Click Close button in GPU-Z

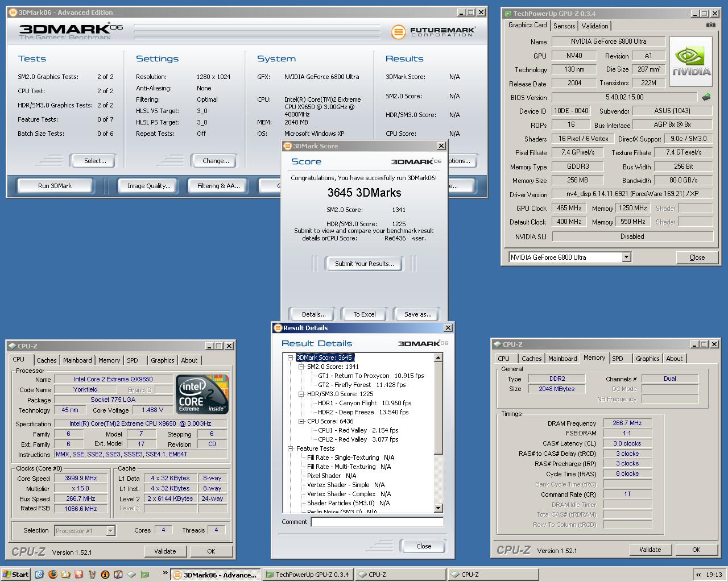(x=697, y=257)
